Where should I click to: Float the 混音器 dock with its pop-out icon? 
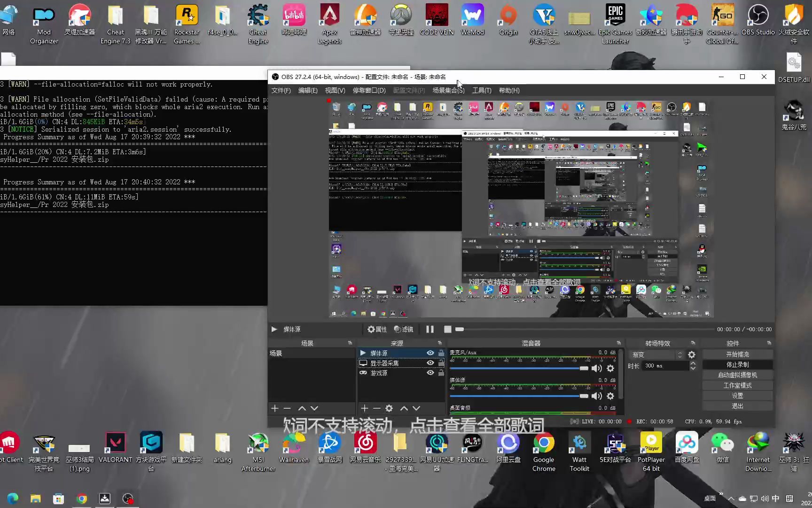point(618,343)
